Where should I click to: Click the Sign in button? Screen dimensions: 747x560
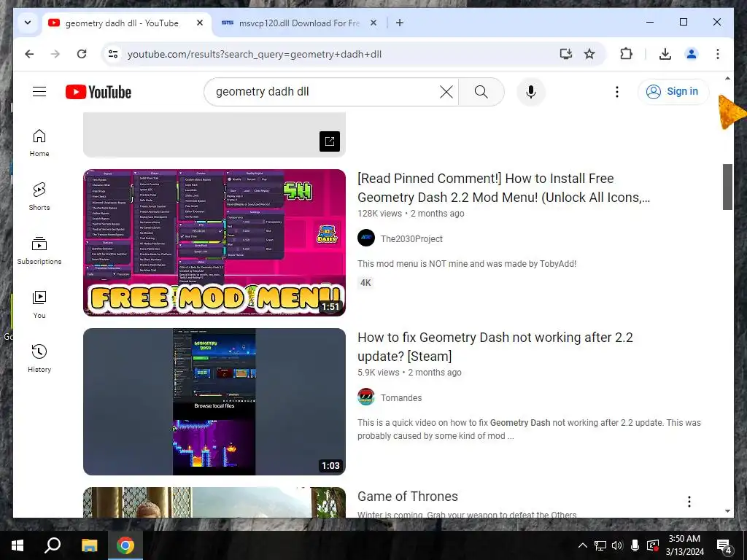[673, 91]
